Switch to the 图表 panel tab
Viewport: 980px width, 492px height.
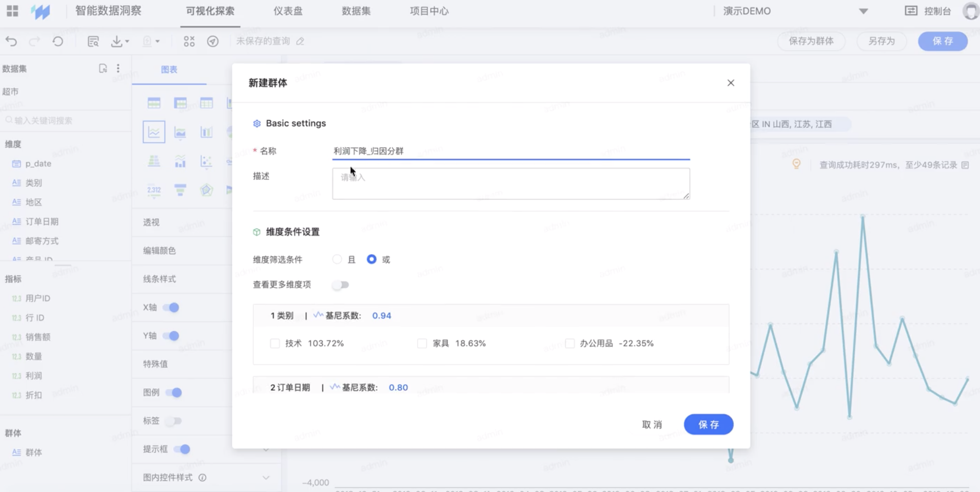tap(169, 69)
